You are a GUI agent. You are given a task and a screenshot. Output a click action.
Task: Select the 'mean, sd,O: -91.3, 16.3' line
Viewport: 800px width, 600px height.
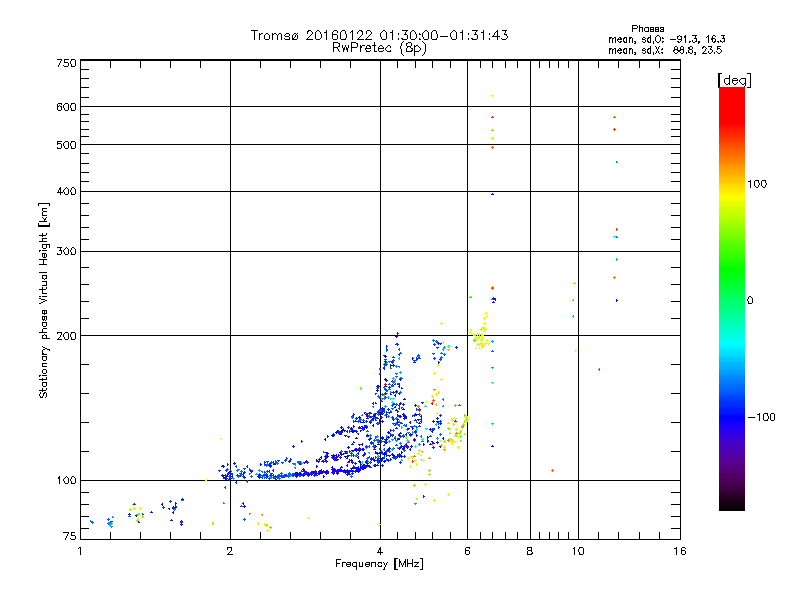(666, 39)
